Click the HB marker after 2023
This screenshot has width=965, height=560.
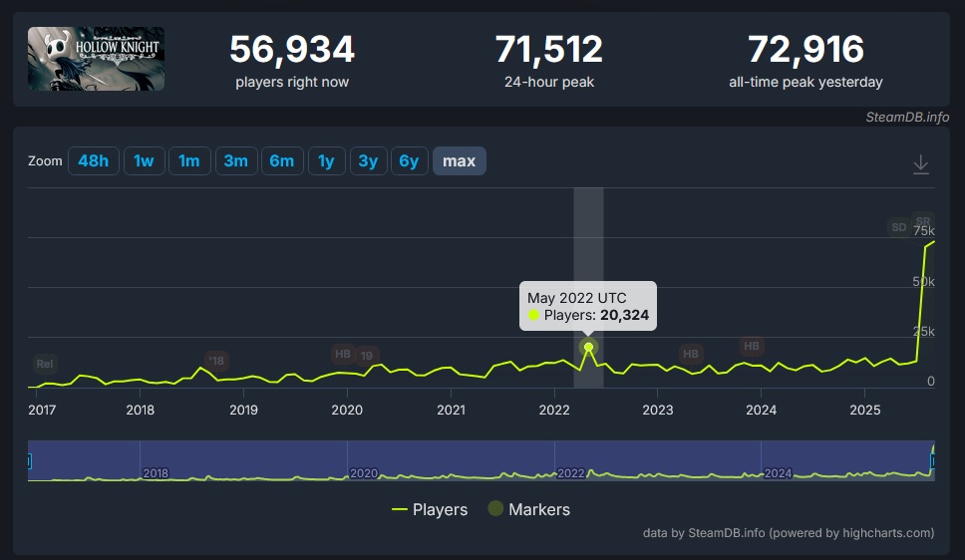click(x=691, y=354)
